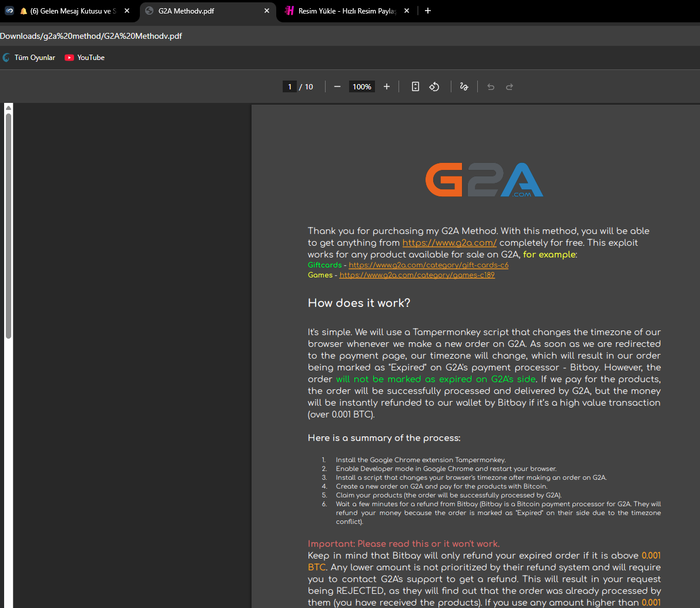
Task: Close the Gelen Mesaj Kutusu tab
Action: 127,11
